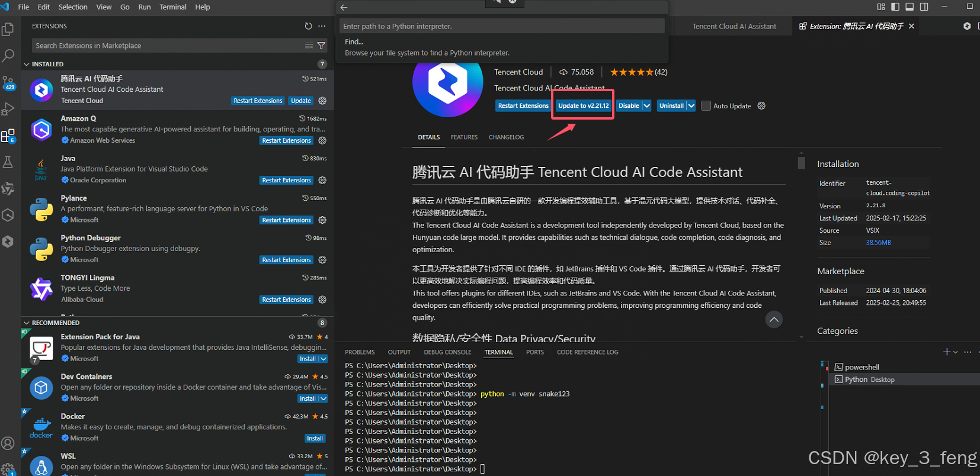This screenshot has height=476, width=980.
Task: Open the Testing flask view
Action: (8, 162)
